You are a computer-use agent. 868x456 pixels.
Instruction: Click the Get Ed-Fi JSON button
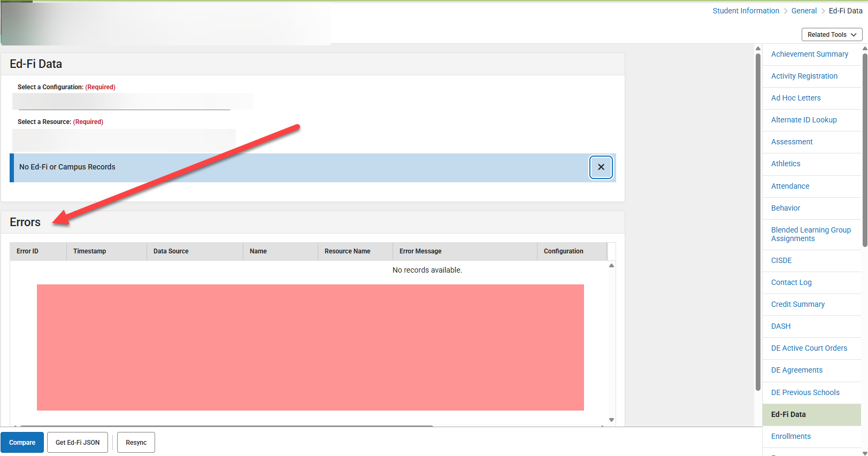(x=78, y=443)
